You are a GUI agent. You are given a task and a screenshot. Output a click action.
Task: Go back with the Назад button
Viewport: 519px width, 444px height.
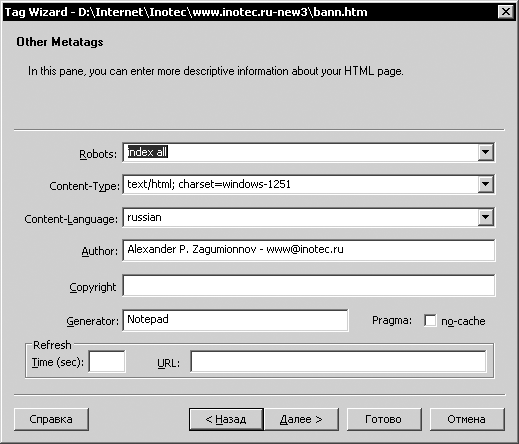point(226,419)
